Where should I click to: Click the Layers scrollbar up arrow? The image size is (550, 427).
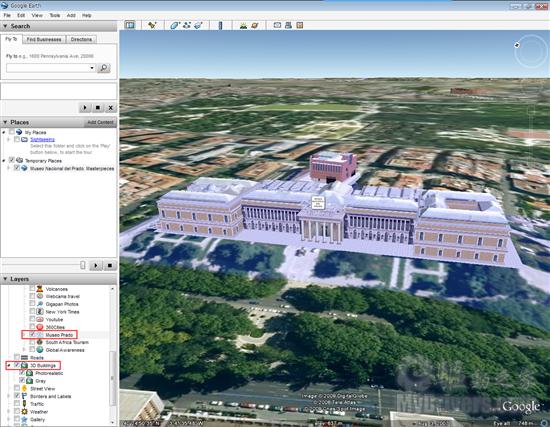coord(113,289)
